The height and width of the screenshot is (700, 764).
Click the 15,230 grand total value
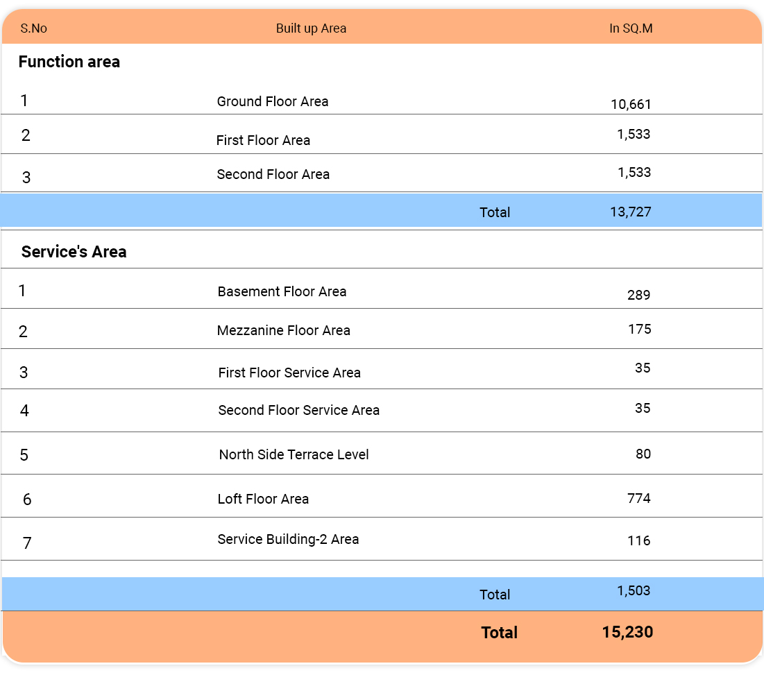pos(627,632)
